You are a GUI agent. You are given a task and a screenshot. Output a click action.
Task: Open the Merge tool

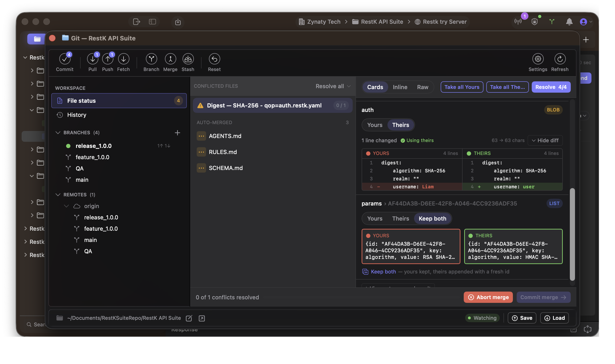coord(170,62)
